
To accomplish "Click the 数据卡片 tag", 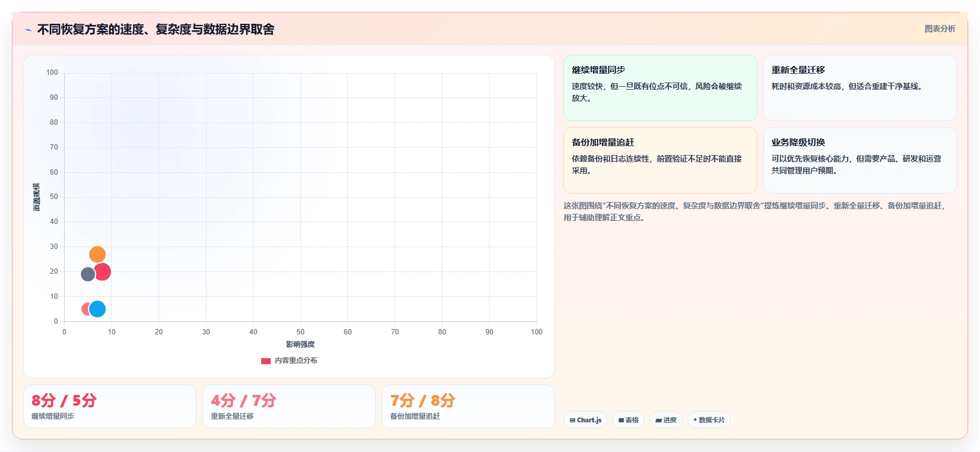I will 709,420.
